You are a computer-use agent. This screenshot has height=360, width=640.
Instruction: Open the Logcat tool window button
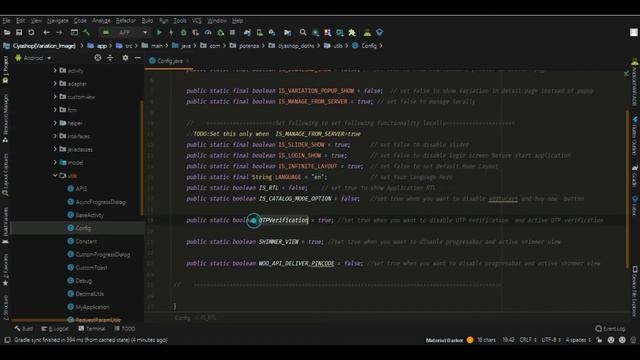[55, 329]
